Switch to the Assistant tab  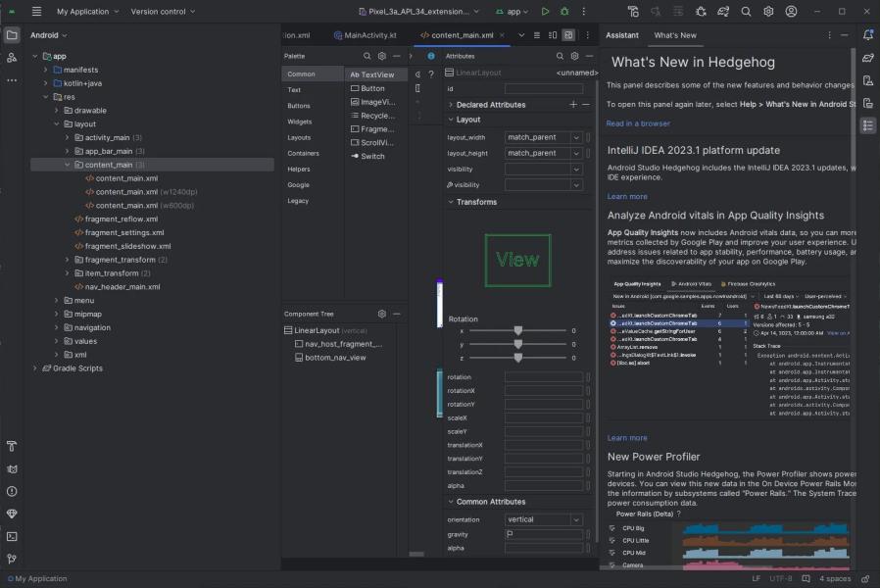coord(622,34)
